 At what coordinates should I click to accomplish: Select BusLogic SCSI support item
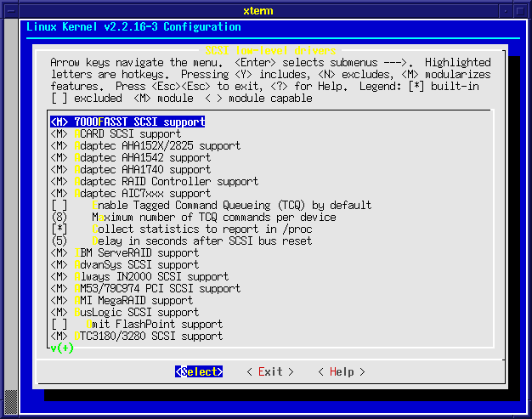[136, 312]
